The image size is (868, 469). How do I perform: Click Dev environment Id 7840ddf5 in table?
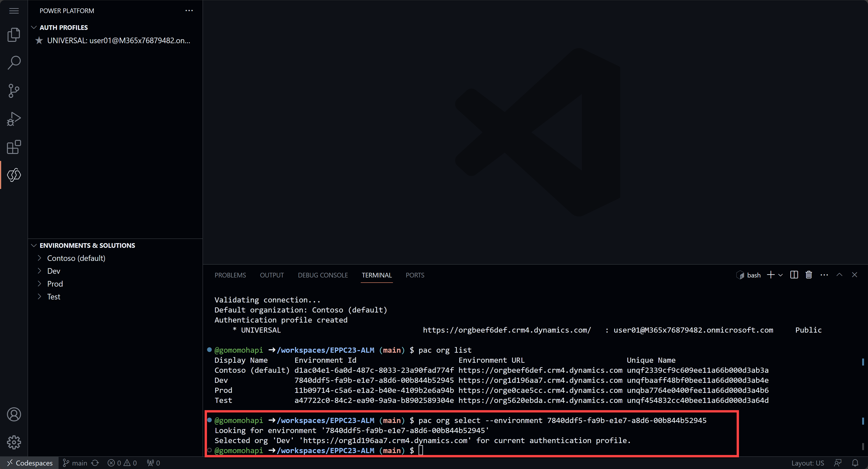click(374, 380)
